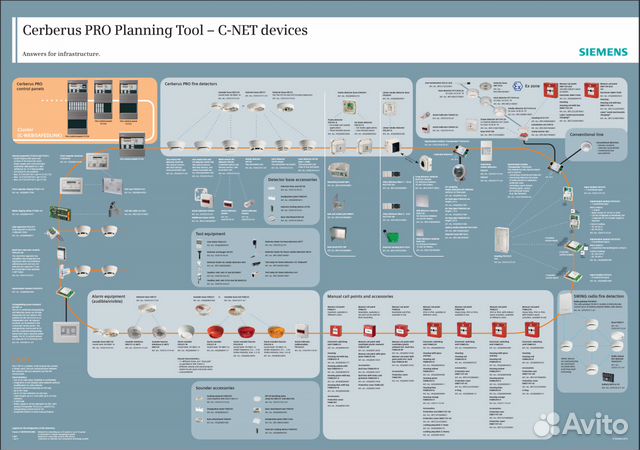Click the tall white housing cabinet right of center
Viewport: 640px width, 450px height.
[502, 241]
